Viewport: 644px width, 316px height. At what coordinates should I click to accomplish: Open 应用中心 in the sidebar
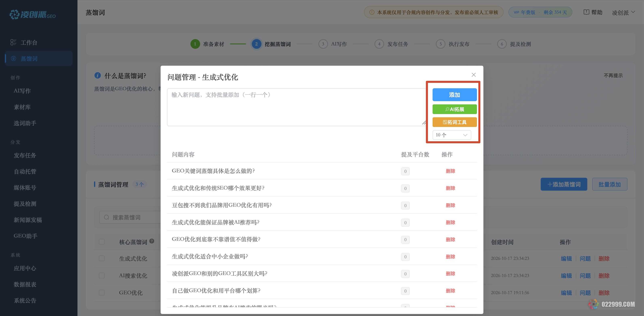pos(25,268)
